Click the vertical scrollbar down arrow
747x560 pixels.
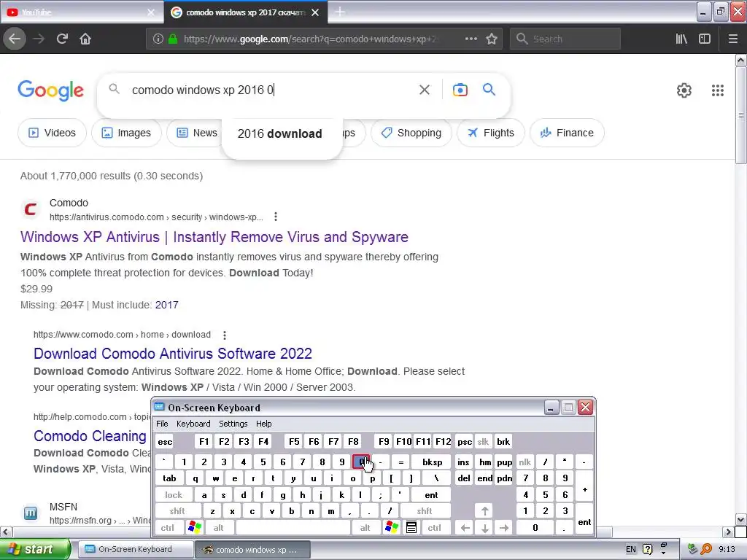pyautogui.click(x=740, y=519)
